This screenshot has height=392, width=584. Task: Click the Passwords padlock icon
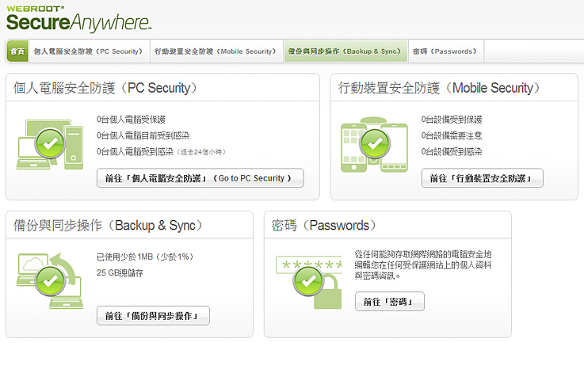309,282
